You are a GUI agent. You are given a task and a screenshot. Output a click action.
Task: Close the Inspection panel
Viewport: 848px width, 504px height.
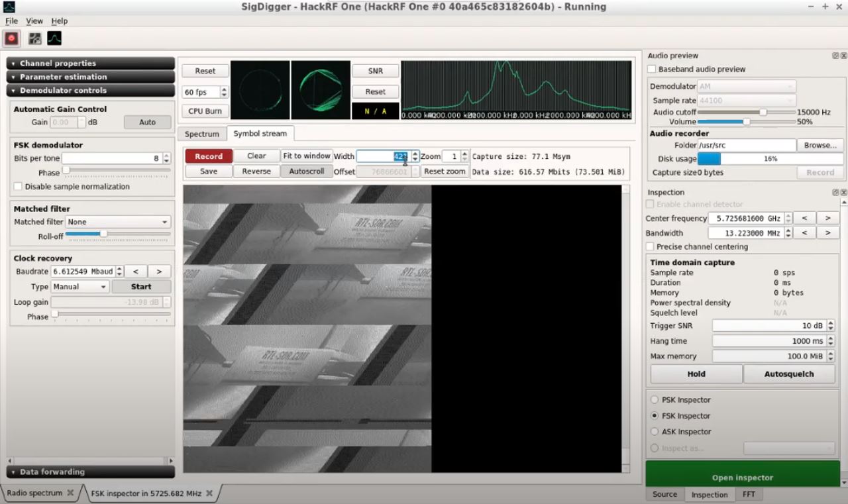(843, 192)
